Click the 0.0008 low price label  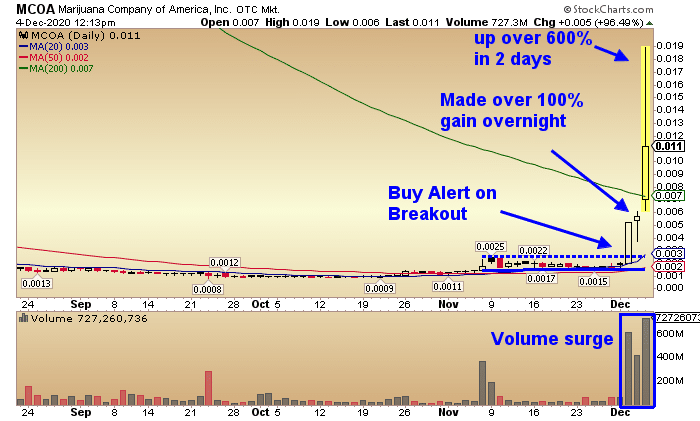pyautogui.click(x=208, y=289)
